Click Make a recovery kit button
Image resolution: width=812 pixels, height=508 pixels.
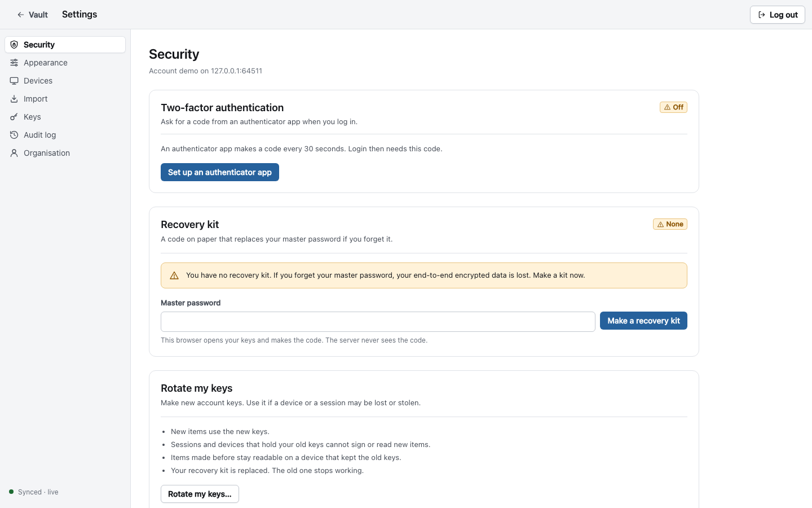pos(643,321)
